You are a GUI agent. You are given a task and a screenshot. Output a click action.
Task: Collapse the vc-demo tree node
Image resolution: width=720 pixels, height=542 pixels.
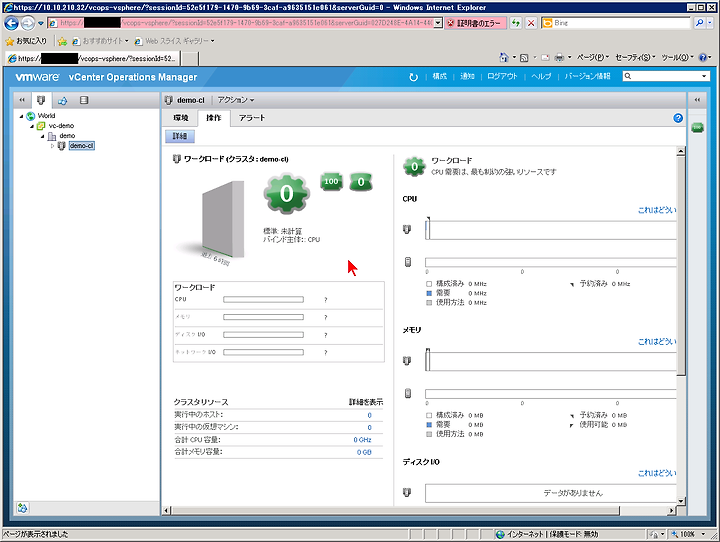point(32,126)
